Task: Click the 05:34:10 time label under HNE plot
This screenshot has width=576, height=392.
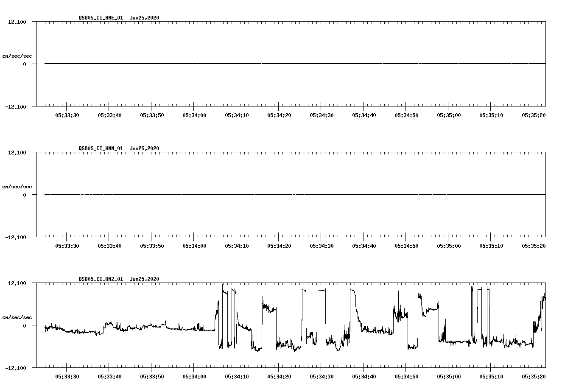Action: (237, 115)
